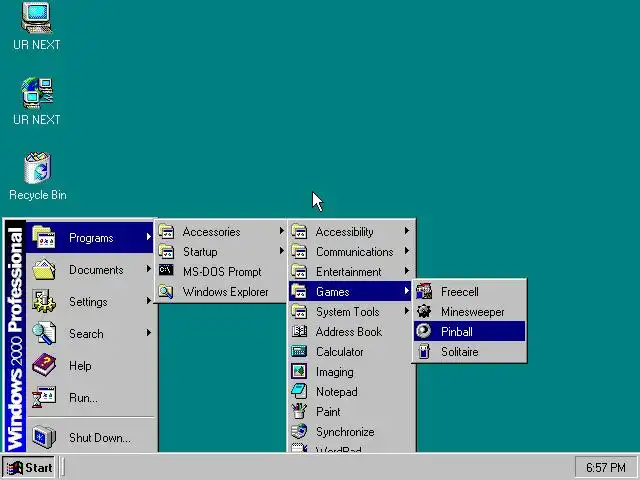640x480 pixels.
Task: Click the MS-DOS Prompt menu label
Action: click(222, 272)
